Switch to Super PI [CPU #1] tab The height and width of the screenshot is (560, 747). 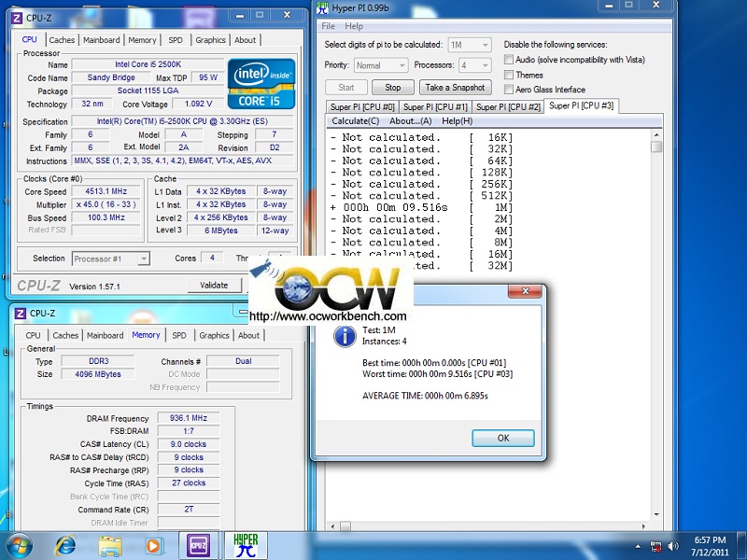[435, 107]
